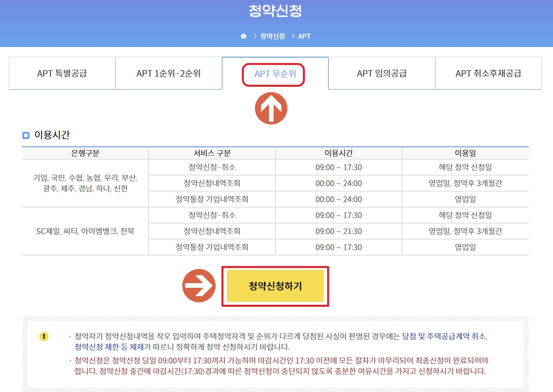The image size is (553, 392).
Task: Open the APT 취소후재공급 tab
Action: point(488,73)
